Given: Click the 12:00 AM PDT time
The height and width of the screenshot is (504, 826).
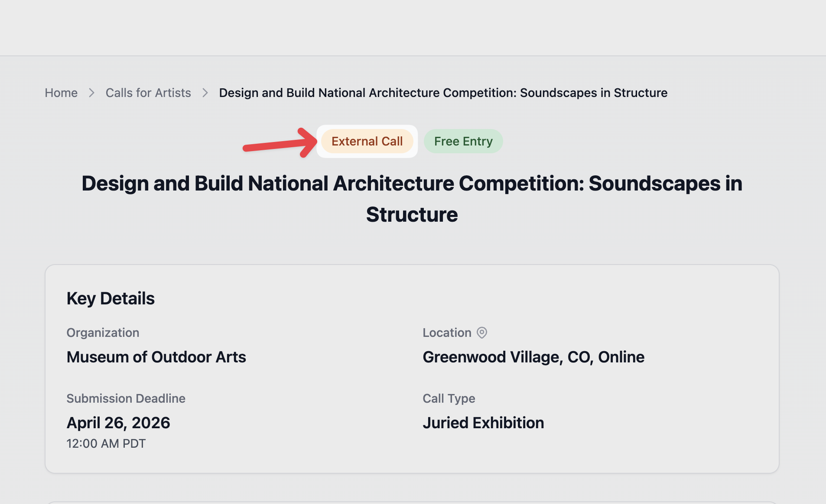Looking at the screenshot, I should click(106, 444).
